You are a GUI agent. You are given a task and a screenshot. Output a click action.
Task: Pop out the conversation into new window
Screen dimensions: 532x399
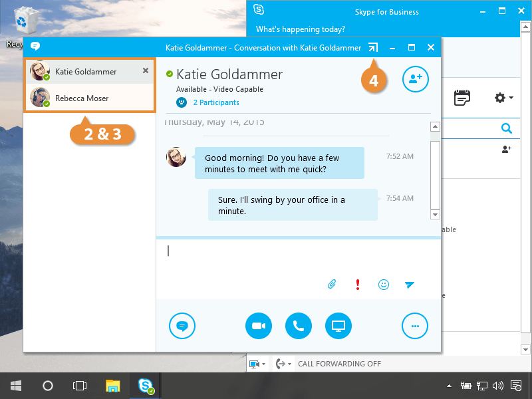pos(373,48)
